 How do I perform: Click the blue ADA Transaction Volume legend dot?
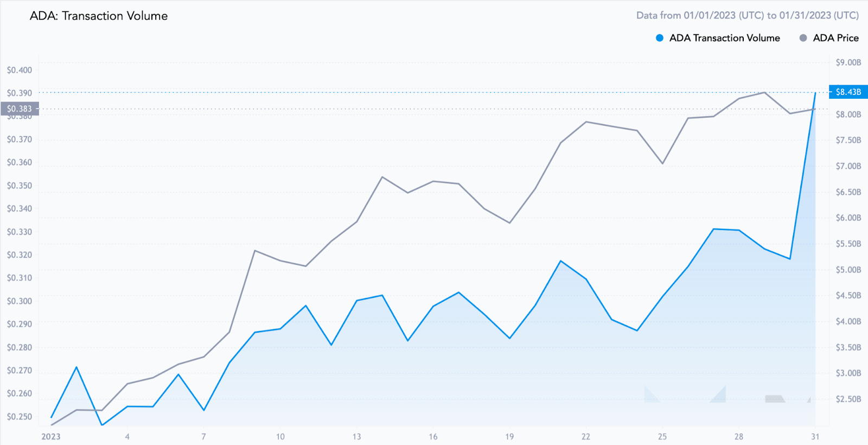pos(660,38)
